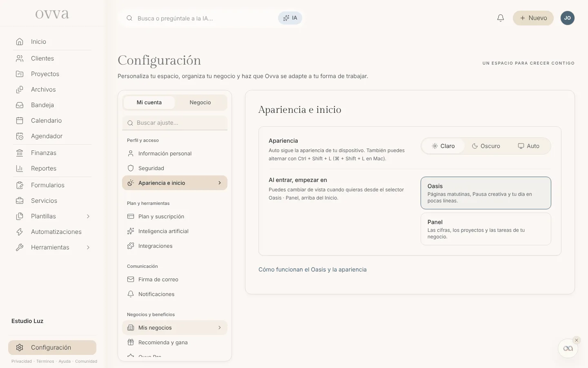Switch to Mi cuenta tab
The height and width of the screenshot is (368, 588).
coord(149,103)
